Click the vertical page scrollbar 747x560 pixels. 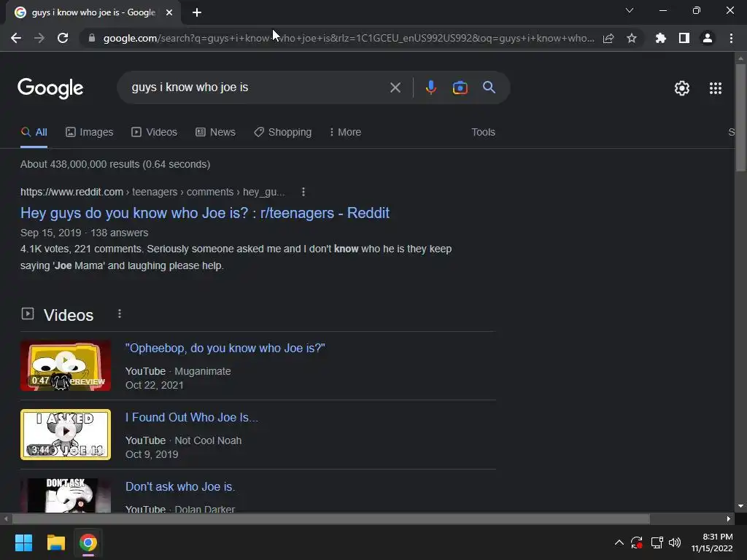(740, 117)
